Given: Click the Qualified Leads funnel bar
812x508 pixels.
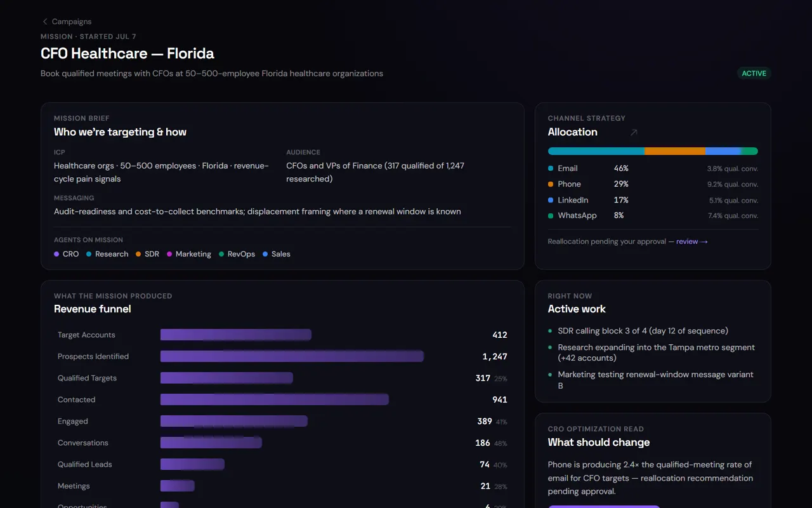Looking at the screenshot, I should tap(192, 464).
